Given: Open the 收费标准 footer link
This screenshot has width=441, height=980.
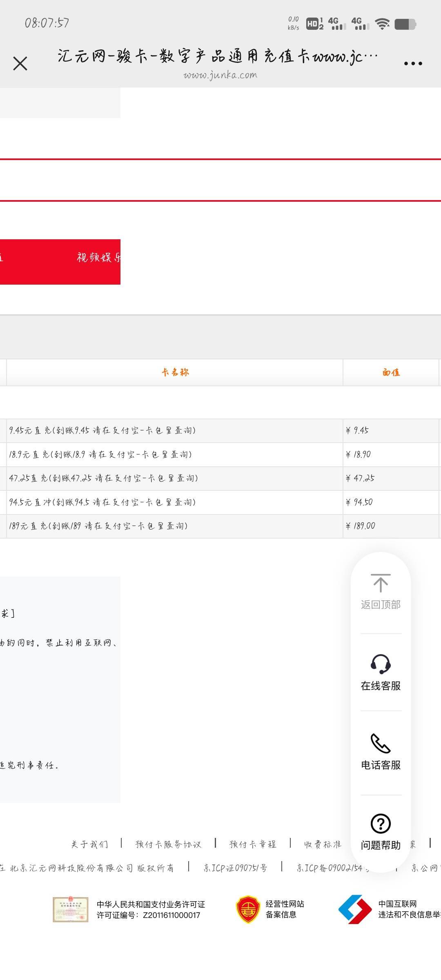Looking at the screenshot, I should (323, 844).
